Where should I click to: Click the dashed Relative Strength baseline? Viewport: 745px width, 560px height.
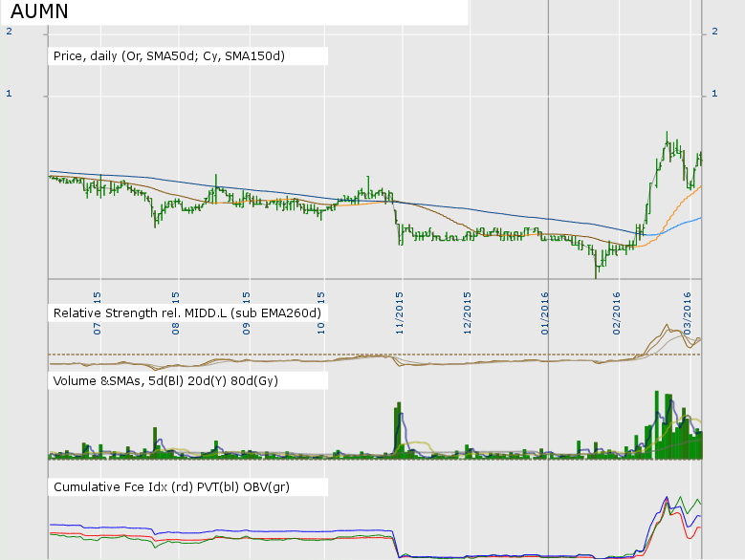coord(287,355)
